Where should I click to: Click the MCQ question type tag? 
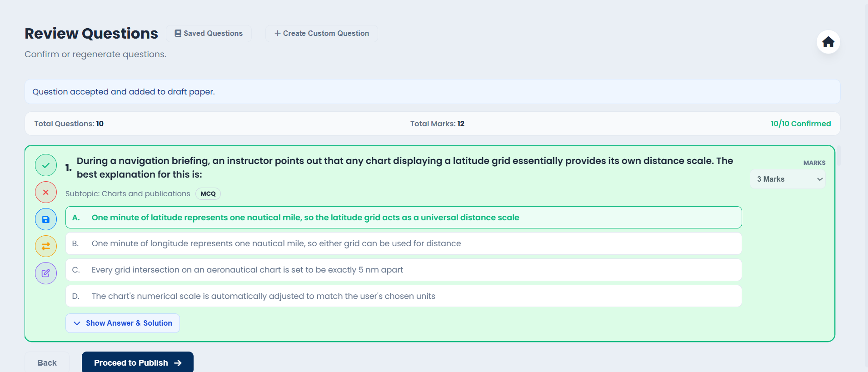coord(208,194)
